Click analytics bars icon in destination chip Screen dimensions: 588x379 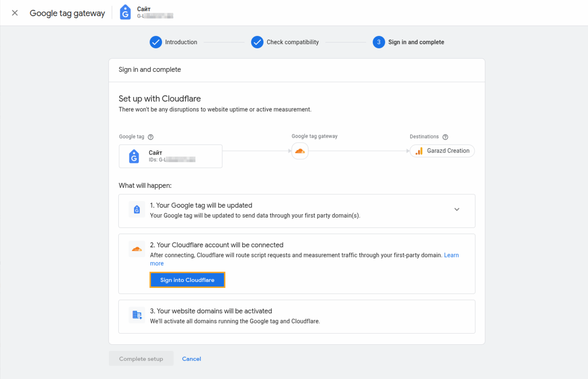point(419,151)
